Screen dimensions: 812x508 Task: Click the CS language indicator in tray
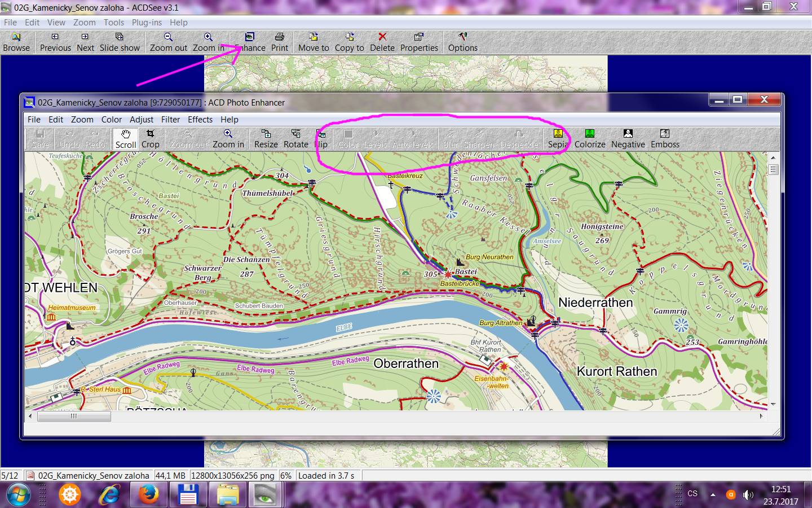[x=692, y=494]
